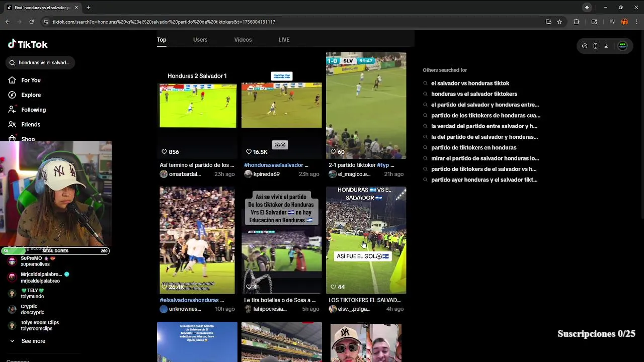Open the Explore menu label
Viewport: 644px width, 362px height.
coord(31,95)
